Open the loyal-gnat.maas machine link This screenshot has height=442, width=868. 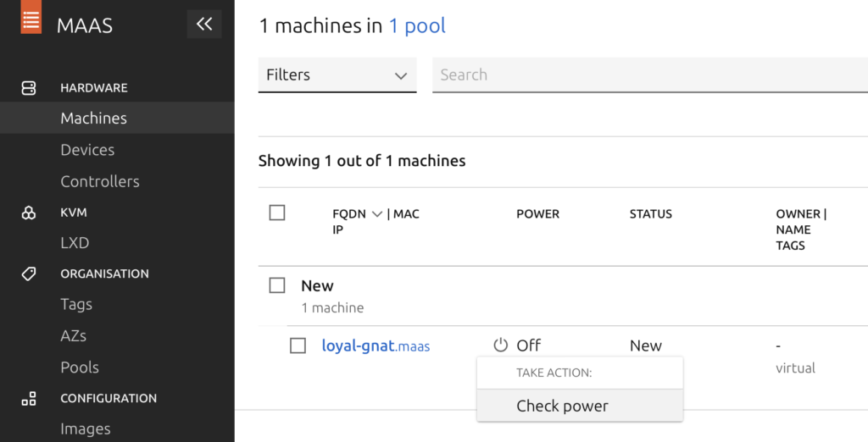[376, 346]
